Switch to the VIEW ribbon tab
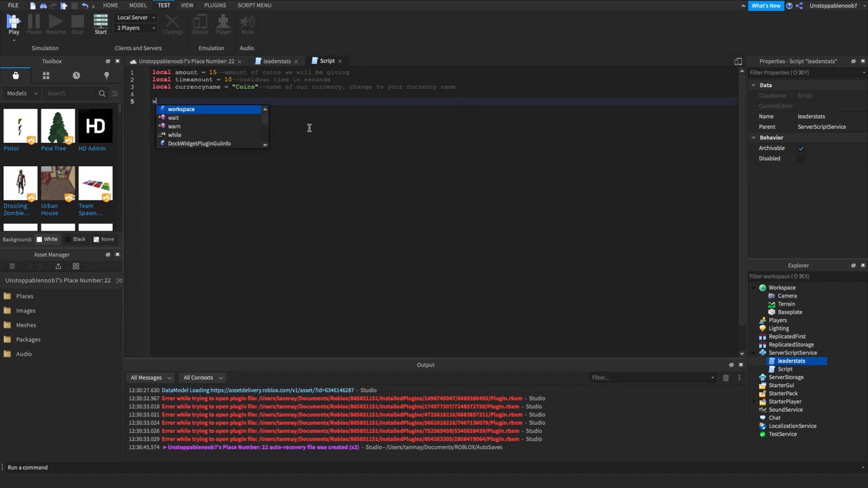868x488 pixels. coord(187,5)
